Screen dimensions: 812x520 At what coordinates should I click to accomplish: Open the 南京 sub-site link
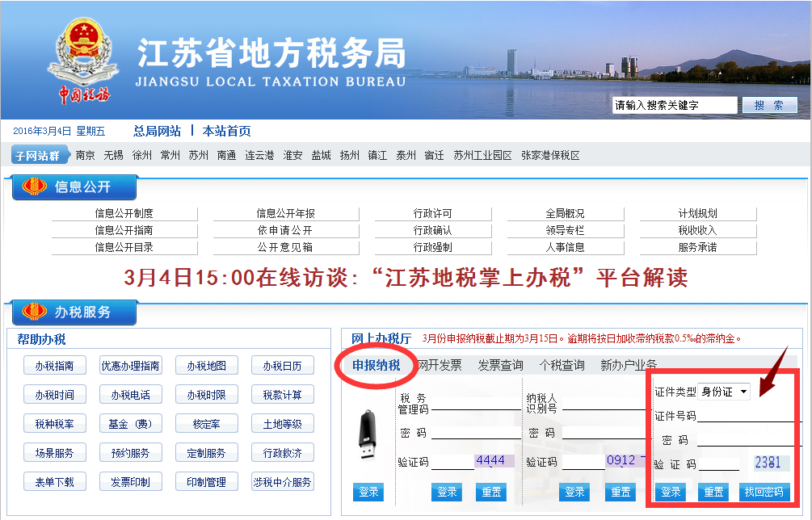85,155
